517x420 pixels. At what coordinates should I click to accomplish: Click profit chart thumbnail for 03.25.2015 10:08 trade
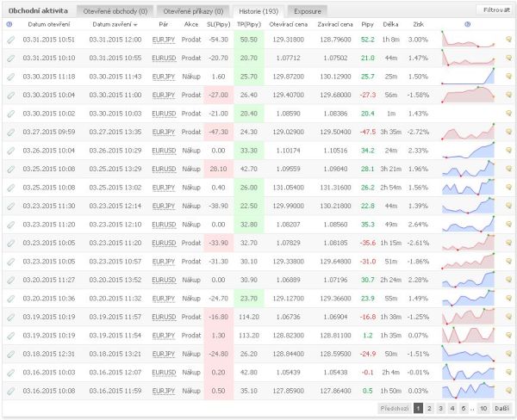pyautogui.click(x=468, y=169)
